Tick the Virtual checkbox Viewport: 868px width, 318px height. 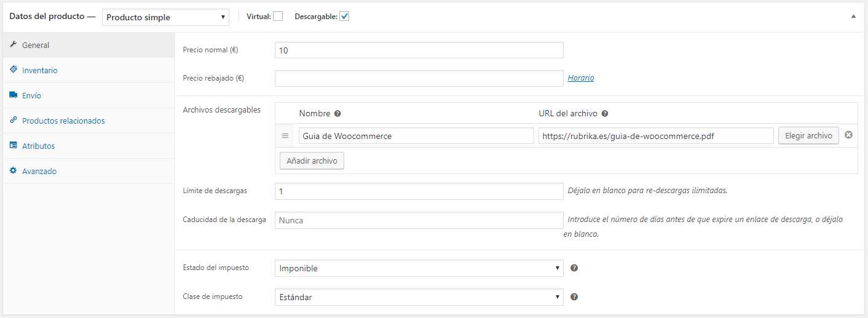(x=278, y=17)
